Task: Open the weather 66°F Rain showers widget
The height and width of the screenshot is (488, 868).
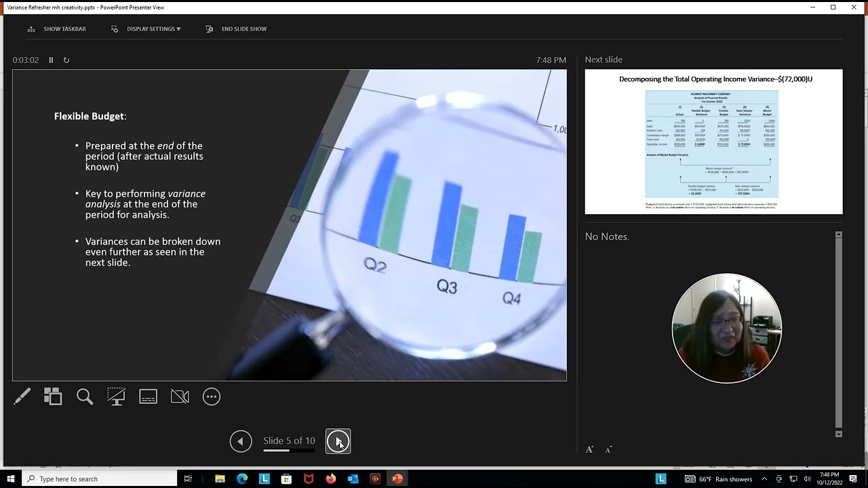Action: pos(718,479)
